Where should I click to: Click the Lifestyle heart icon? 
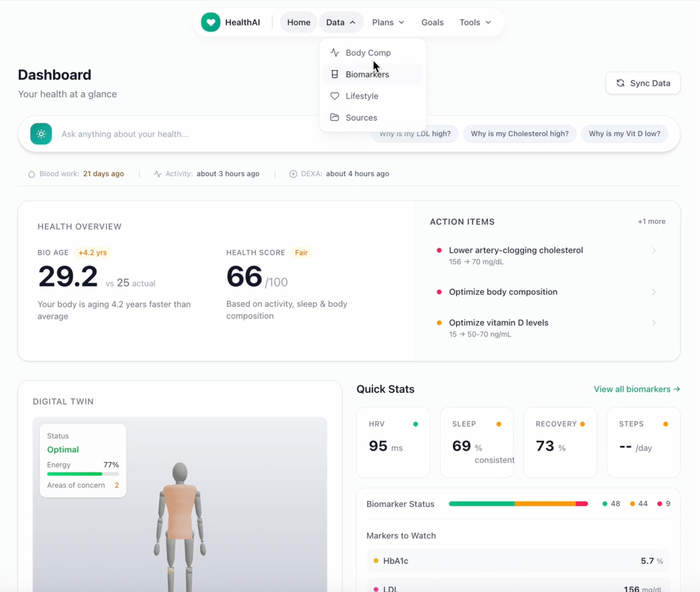pos(335,96)
